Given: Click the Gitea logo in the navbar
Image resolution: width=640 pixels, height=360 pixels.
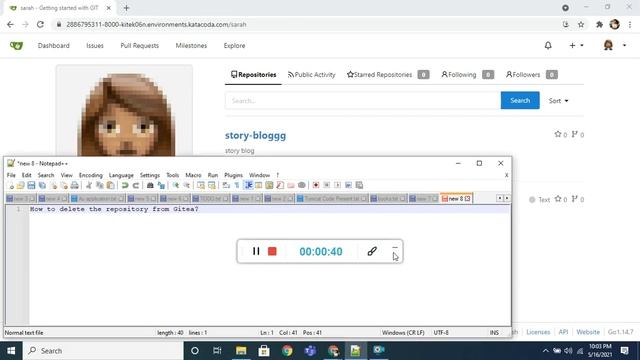Looking at the screenshot, I should (x=16, y=45).
